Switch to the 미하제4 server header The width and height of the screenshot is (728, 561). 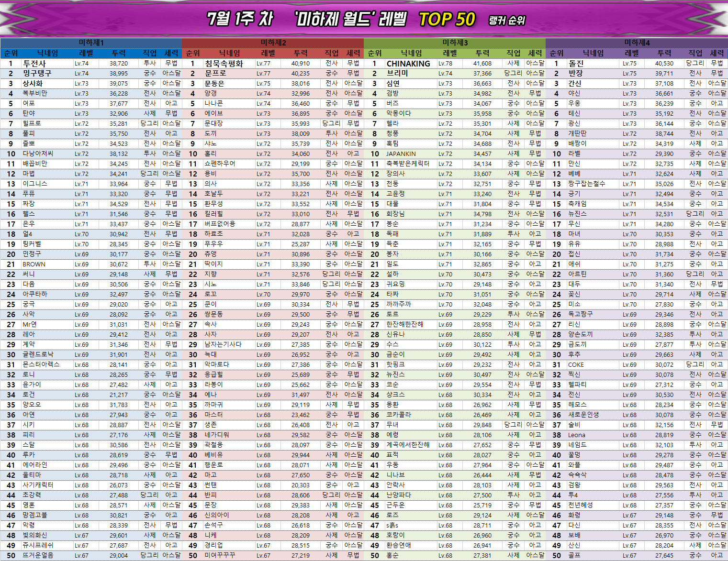pos(637,43)
